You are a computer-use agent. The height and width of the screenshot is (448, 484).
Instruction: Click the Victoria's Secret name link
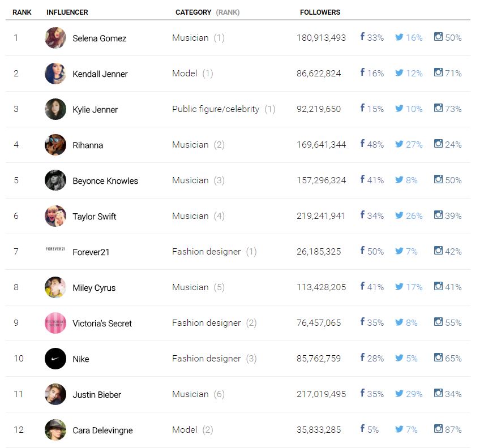click(x=102, y=324)
